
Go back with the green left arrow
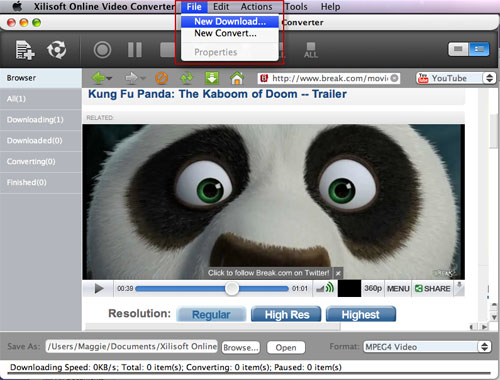pyautogui.click(x=99, y=78)
